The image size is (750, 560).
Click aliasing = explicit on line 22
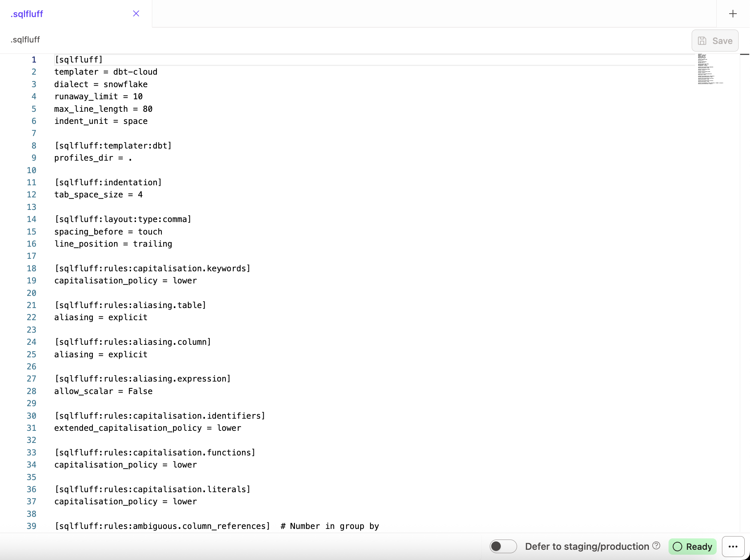point(101,317)
